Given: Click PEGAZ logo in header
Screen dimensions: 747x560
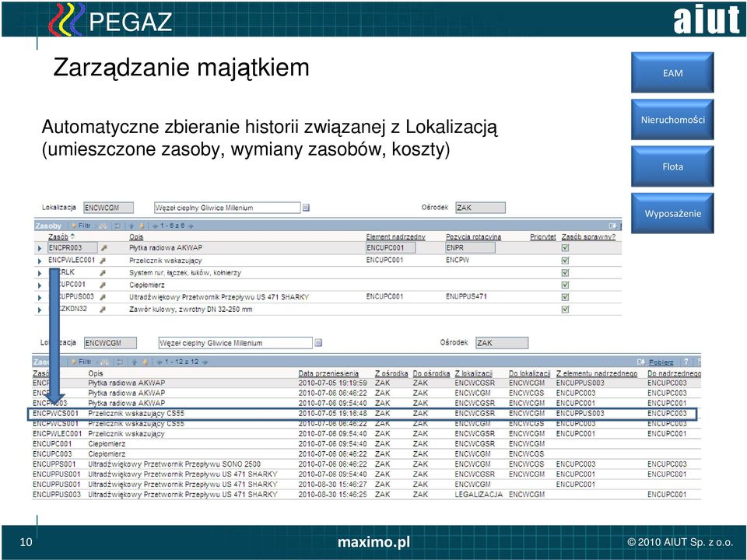Looking at the screenshot, I should click(x=110, y=20).
